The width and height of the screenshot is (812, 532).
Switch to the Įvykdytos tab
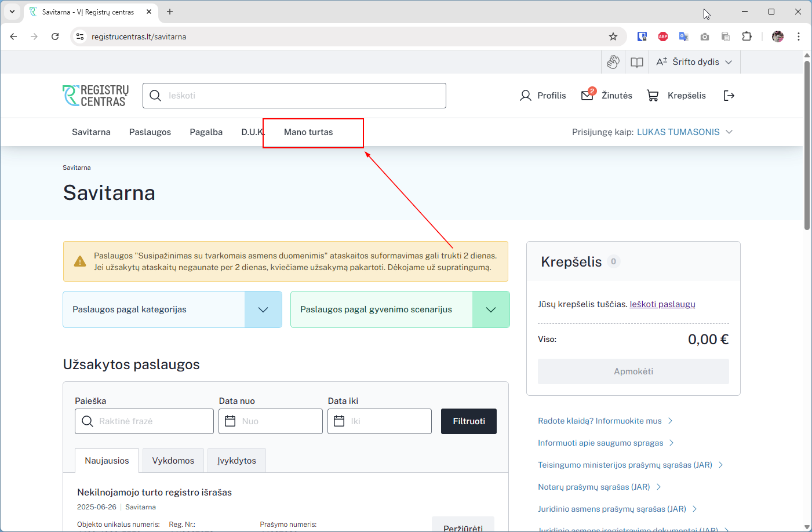coord(236,461)
